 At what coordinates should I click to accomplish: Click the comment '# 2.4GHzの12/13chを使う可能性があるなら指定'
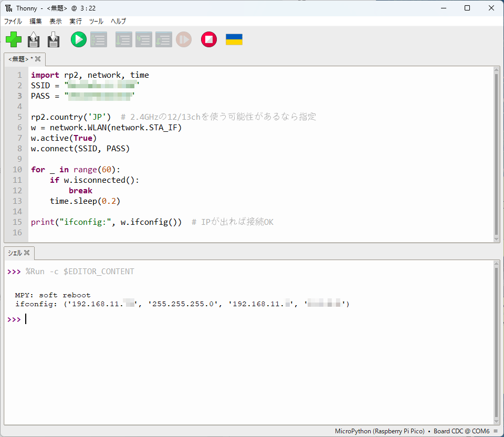(x=218, y=117)
